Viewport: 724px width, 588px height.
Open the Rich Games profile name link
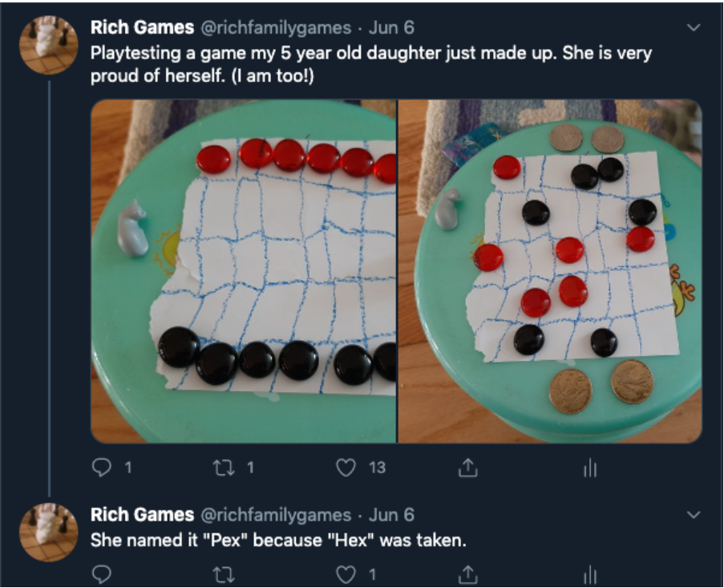[142, 27]
